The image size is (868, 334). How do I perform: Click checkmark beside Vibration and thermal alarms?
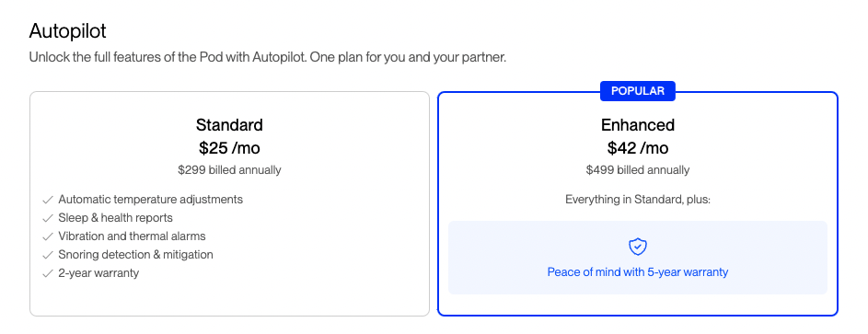(48, 236)
